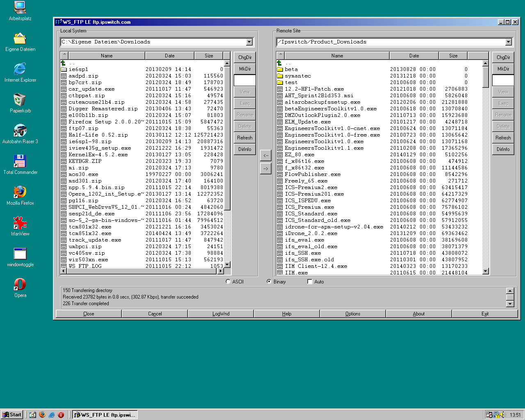Click the remote file mask input field
Screen dimensions: 525x420
[x=503, y=80]
